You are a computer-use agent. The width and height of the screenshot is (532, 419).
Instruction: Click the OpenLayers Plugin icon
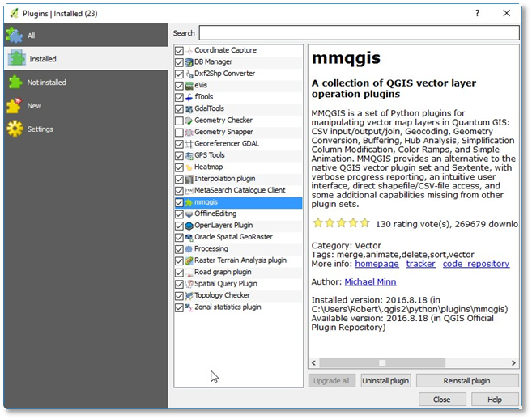pyautogui.click(x=189, y=226)
